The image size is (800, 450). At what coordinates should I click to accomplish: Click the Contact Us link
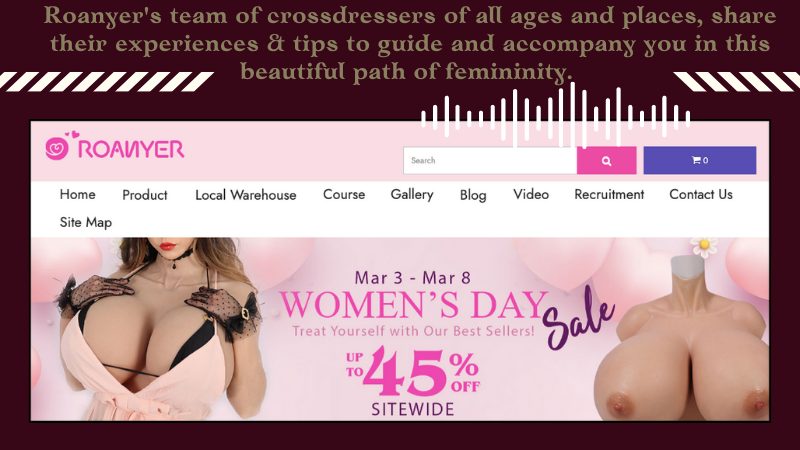[701, 194]
